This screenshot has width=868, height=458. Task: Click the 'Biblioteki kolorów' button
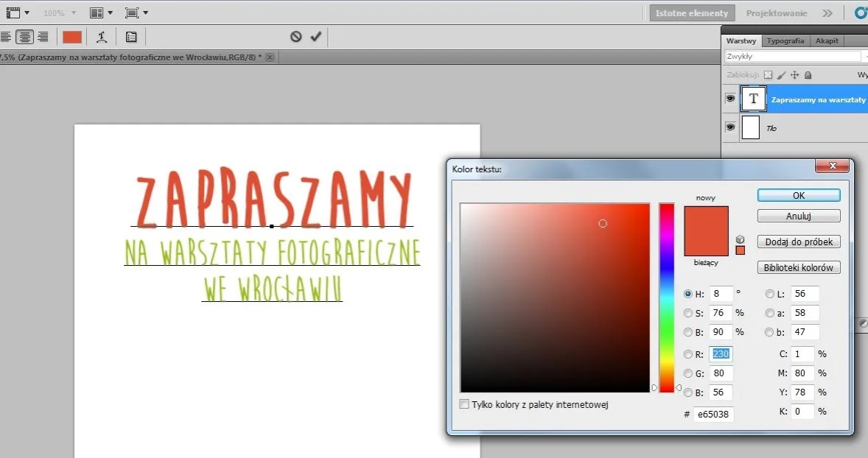[x=799, y=267]
